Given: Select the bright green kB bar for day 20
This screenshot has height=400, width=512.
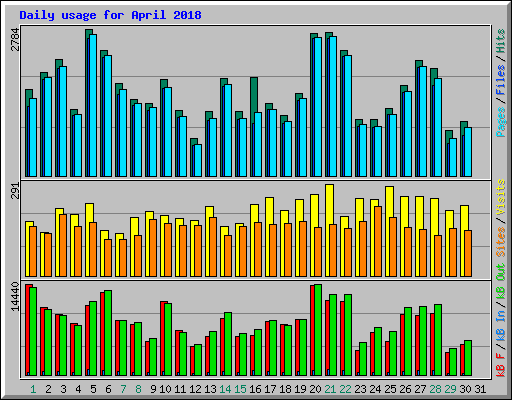Looking at the screenshot, I should point(318,330).
